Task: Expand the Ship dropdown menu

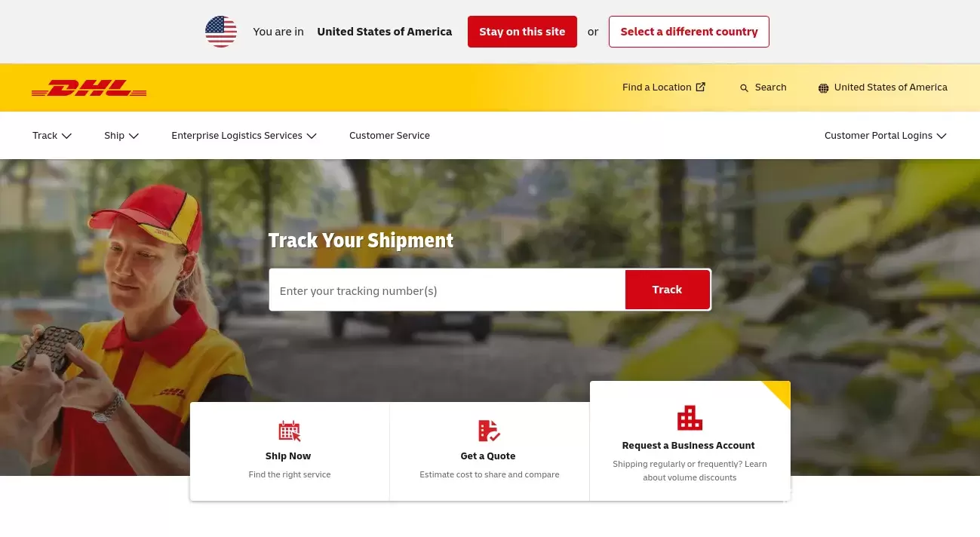Action: (121, 136)
